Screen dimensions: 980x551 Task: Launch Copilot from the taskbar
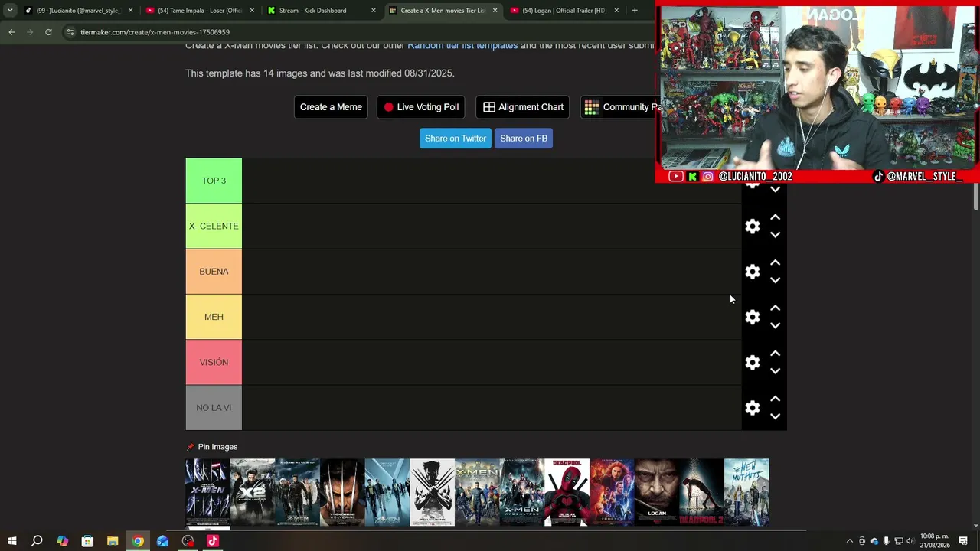[62, 541]
